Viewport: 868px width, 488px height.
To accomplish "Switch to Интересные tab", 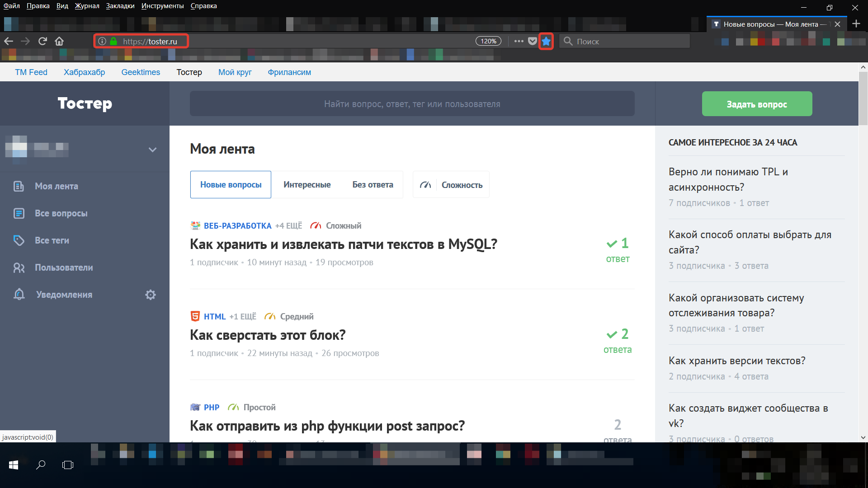I will [307, 184].
